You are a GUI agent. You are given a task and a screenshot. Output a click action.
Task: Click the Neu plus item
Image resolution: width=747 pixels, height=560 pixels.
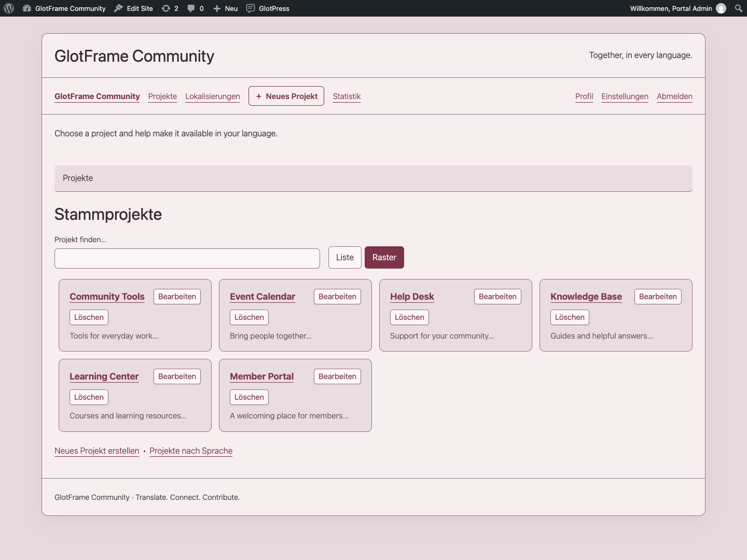click(226, 8)
